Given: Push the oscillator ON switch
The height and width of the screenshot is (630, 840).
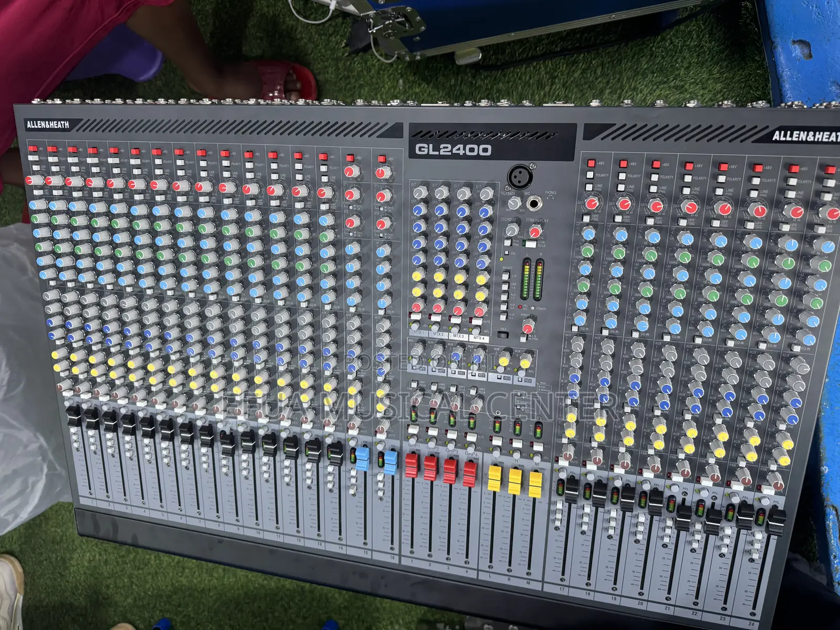Looking at the screenshot, I should (x=507, y=253).
